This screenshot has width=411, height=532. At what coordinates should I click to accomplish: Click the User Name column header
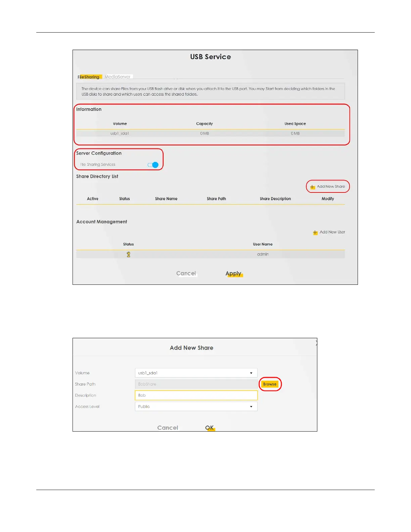pos(263,244)
